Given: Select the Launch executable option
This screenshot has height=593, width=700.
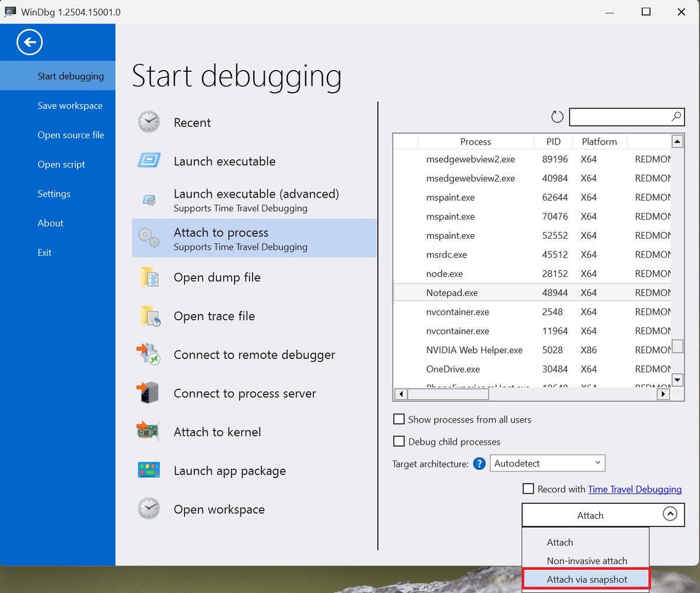Looking at the screenshot, I should click(x=254, y=161).
